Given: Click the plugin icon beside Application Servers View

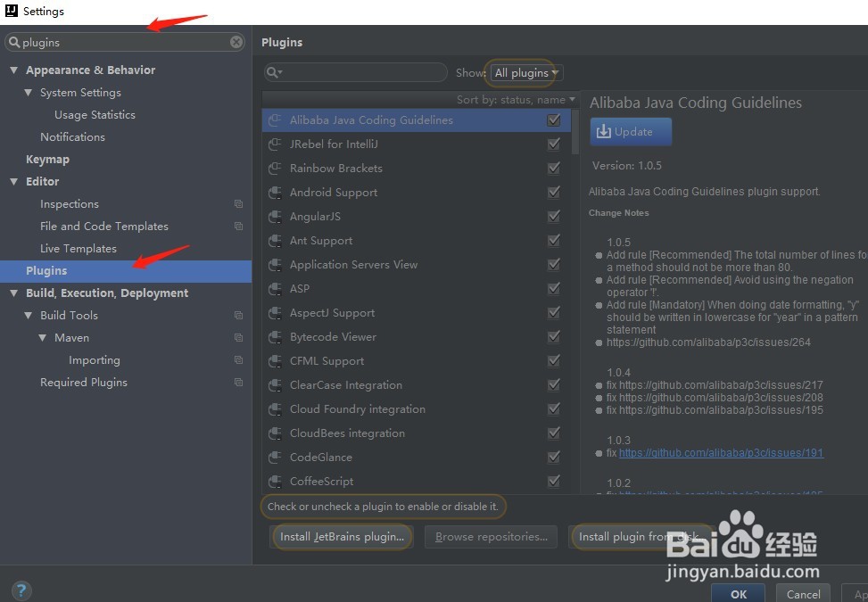Looking at the screenshot, I should click(x=275, y=265).
